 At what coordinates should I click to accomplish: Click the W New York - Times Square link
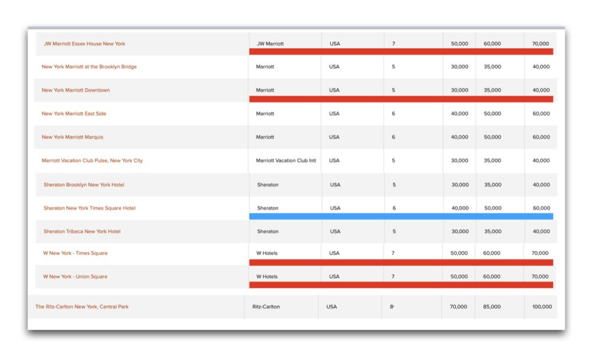pyautogui.click(x=75, y=253)
